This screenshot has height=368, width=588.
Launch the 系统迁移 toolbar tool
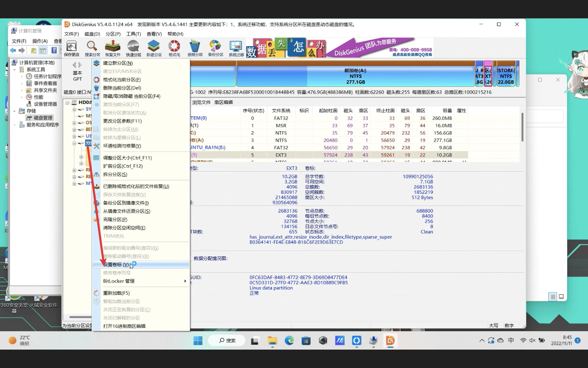[x=236, y=48]
